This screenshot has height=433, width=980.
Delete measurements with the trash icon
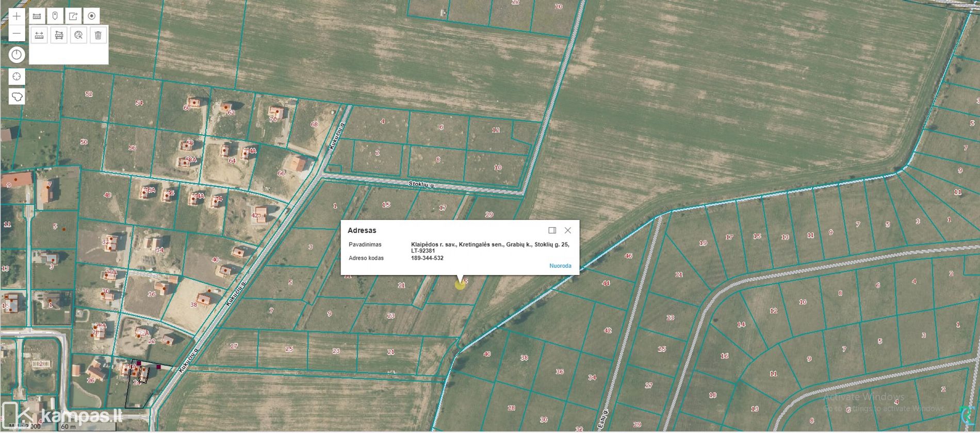[98, 36]
